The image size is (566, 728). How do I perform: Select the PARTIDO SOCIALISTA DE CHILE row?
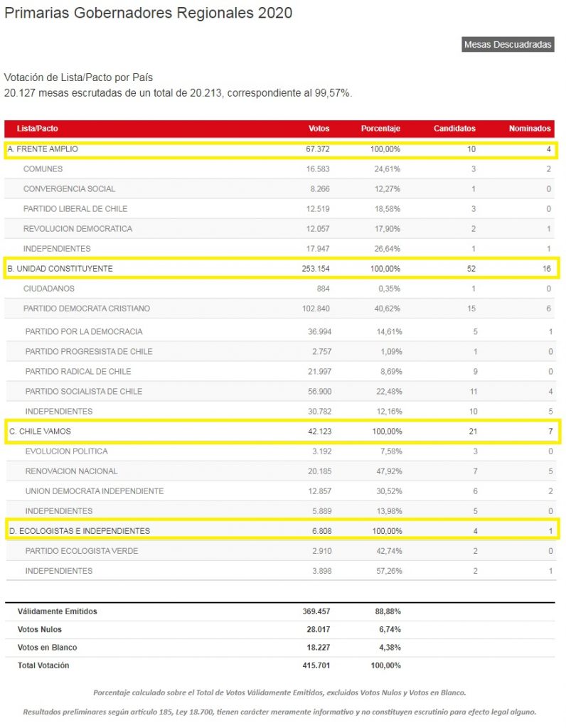coord(83,392)
